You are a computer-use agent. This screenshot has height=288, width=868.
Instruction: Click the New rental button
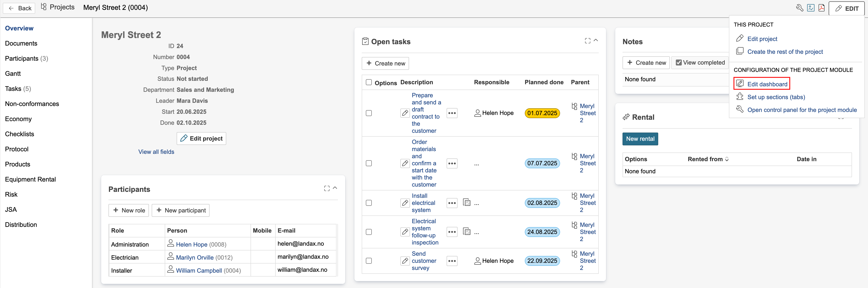pyautogui.click(x=640, y=139)
